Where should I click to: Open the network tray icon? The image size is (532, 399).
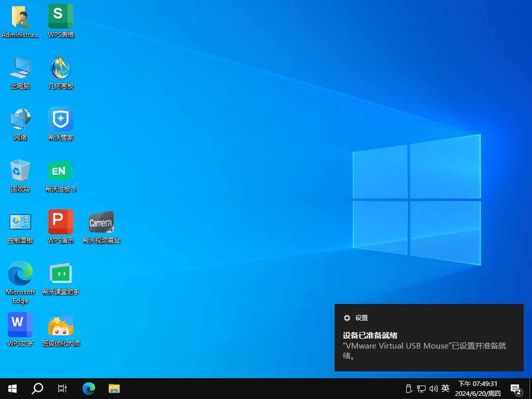pos(421,389)
